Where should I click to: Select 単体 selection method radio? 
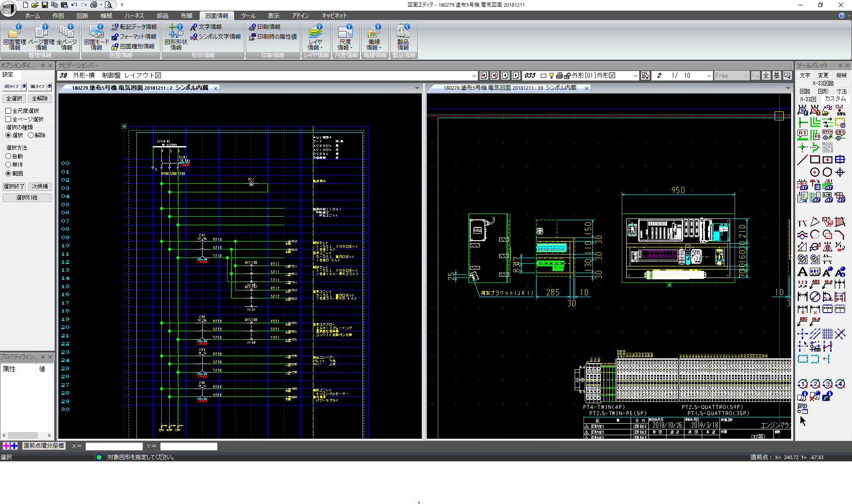8,164
